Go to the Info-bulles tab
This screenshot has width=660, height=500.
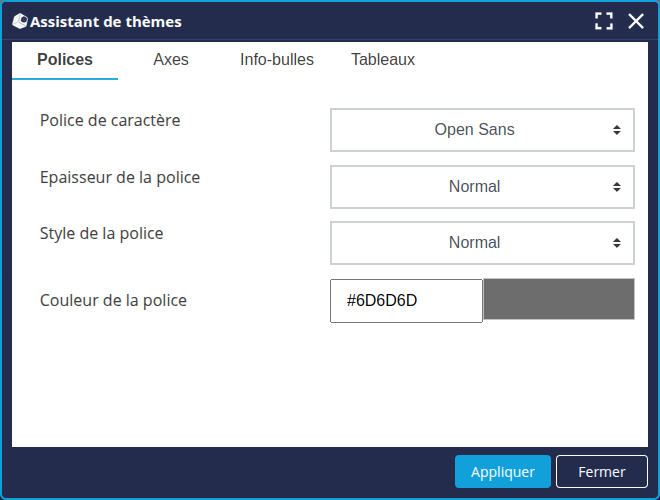tap(277, 60)
